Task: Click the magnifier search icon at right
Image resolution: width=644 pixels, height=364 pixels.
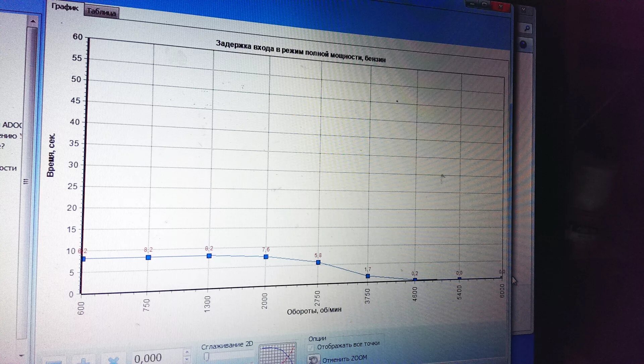Action: point(527,28)
